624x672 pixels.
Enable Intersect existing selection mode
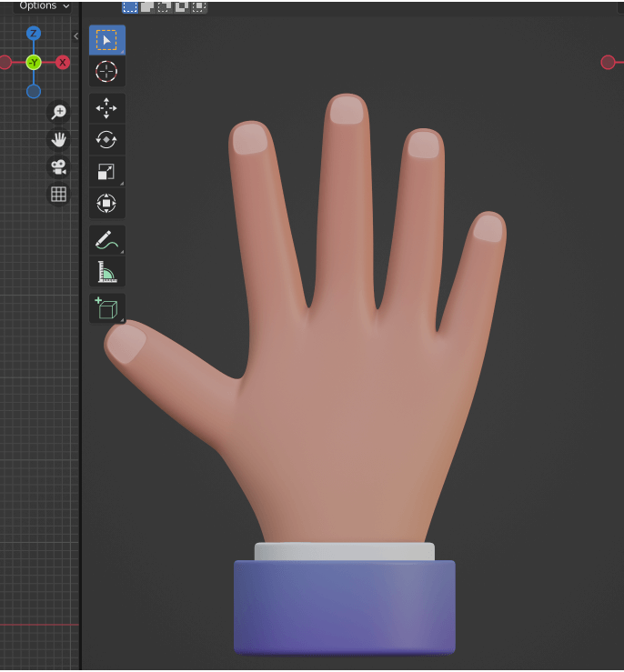point(198,6)
